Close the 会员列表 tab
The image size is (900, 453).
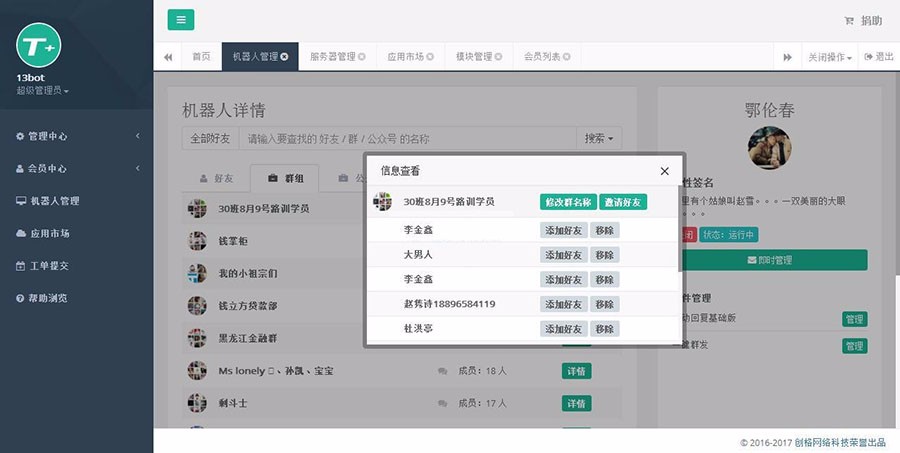click(567, 57)
